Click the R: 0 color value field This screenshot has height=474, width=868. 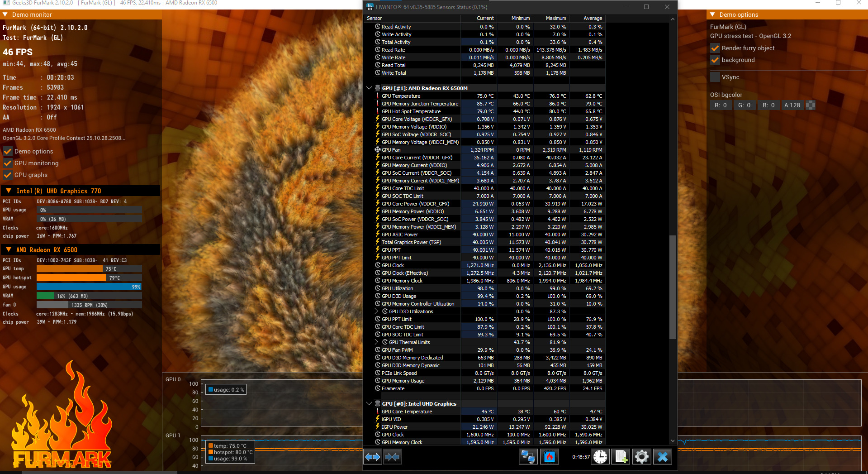[721, 105]
